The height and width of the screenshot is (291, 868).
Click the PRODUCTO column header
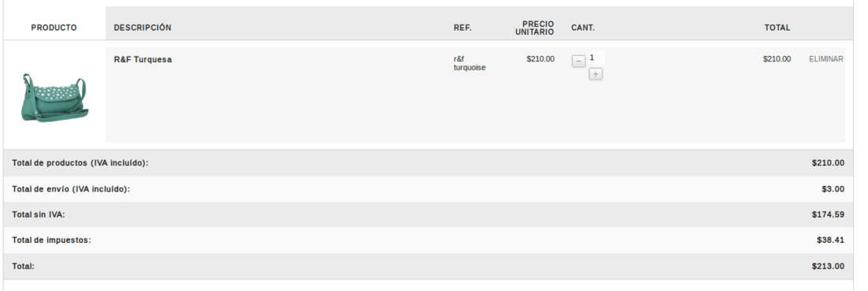point(54,28)
